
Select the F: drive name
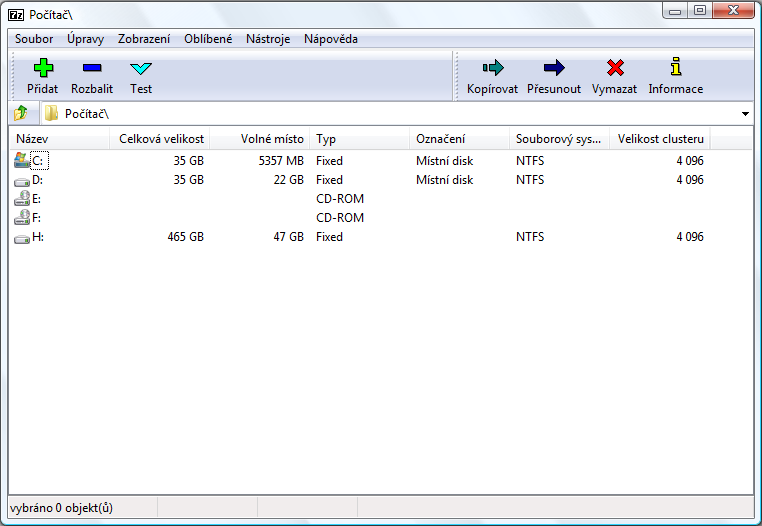pos(36,218)
